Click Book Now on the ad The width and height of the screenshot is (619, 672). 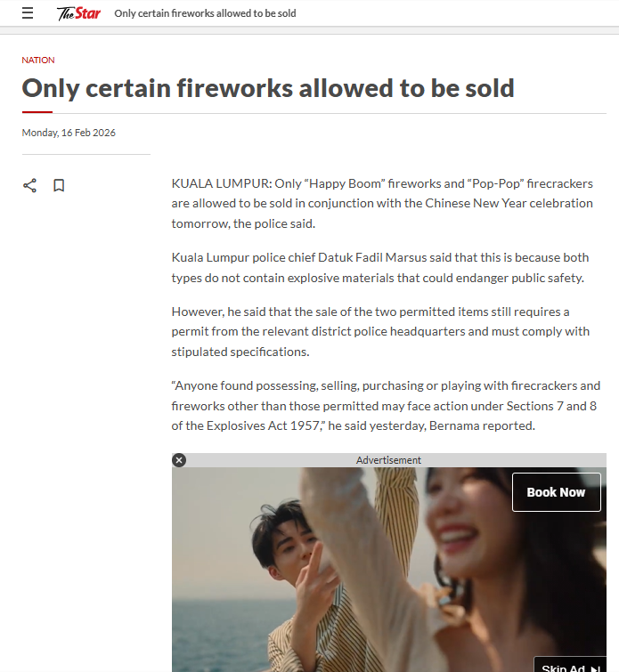pos(557,492)
